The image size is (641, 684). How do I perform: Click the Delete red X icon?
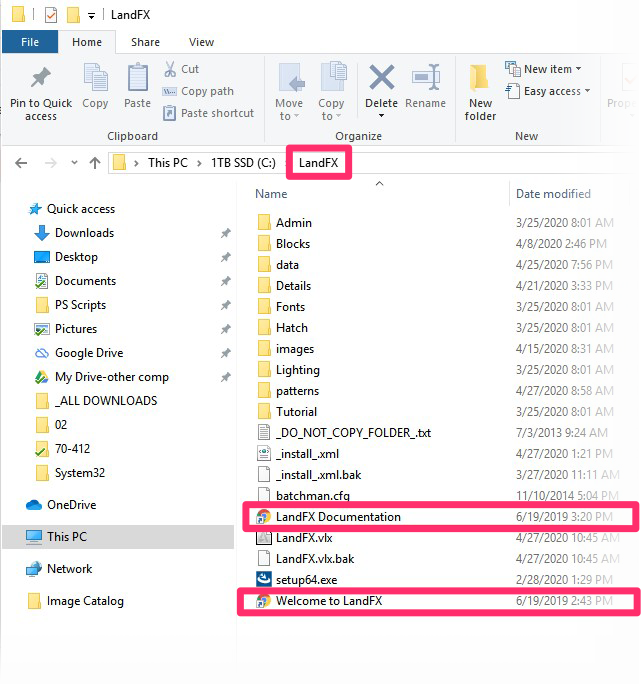(x=381, y=77)
